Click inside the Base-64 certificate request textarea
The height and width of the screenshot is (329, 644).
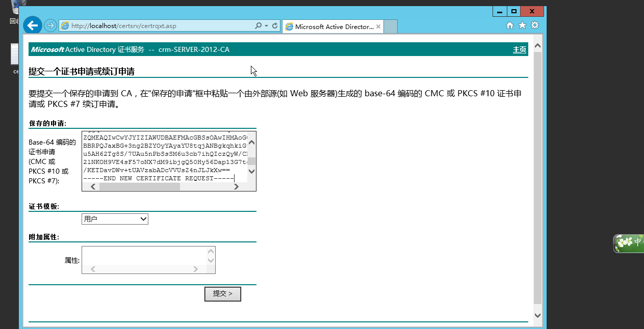[x=165, y=156]
